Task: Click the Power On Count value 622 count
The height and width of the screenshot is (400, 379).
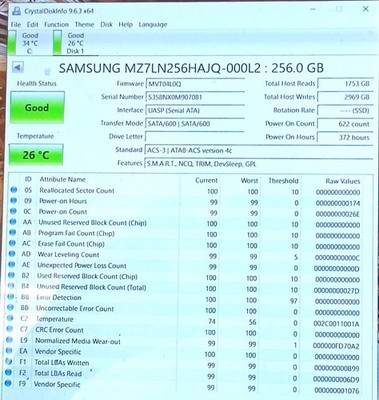Action: 345,124
